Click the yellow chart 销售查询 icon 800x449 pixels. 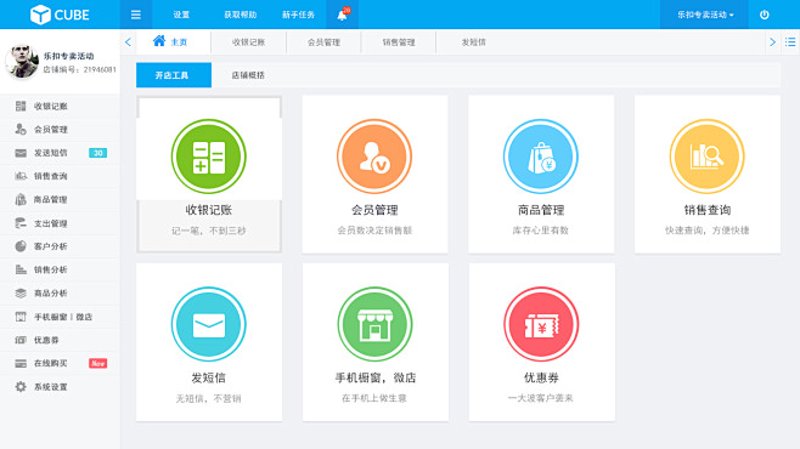707,156
